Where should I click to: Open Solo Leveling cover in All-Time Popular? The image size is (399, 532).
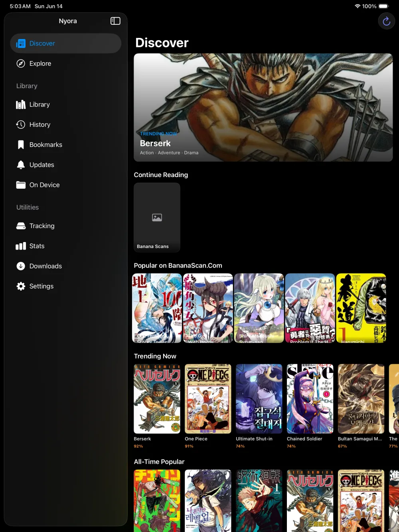coord(208,501)
